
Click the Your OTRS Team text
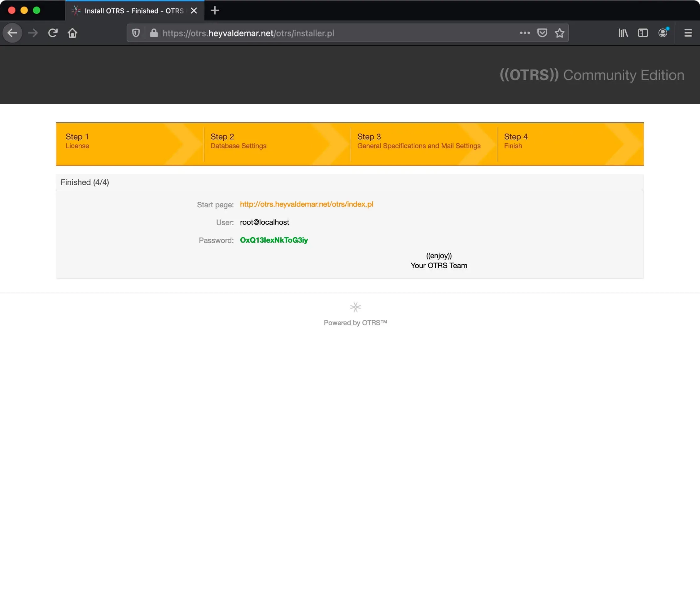tap(439, 265)
